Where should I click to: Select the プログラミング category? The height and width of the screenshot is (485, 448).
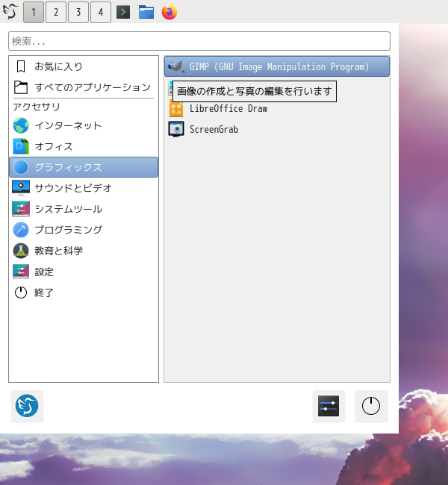[x=84, y=230]
